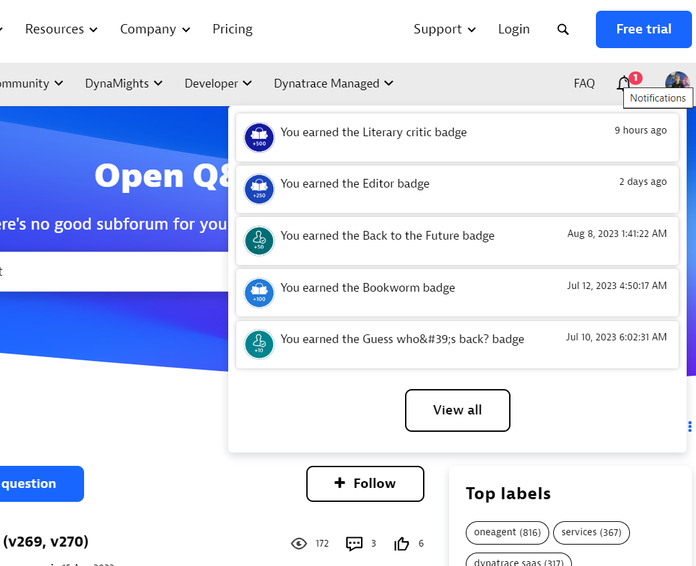Expand the Company dropdown menu
Viewport: 696px width, 566px height.
(x=155, y=29)
